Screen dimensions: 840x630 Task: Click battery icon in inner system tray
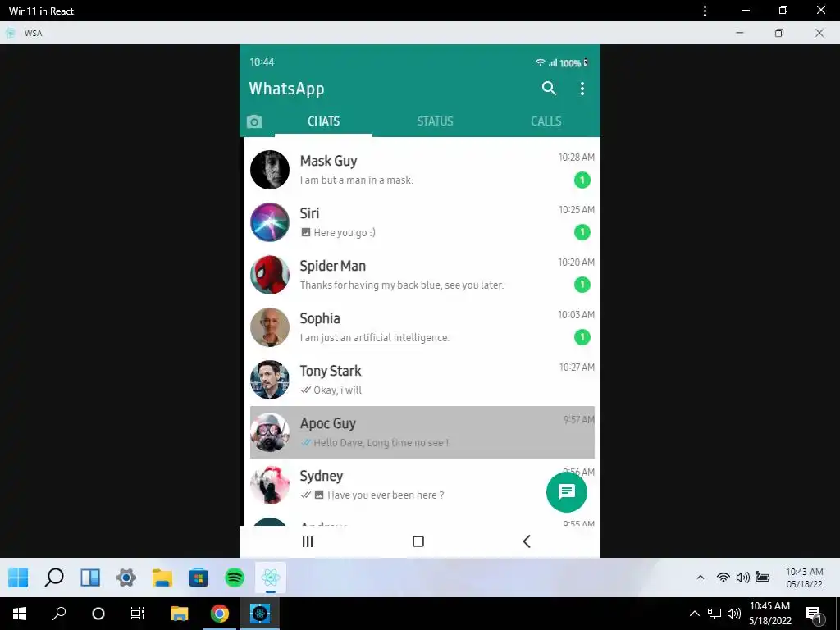click(762, 577)
